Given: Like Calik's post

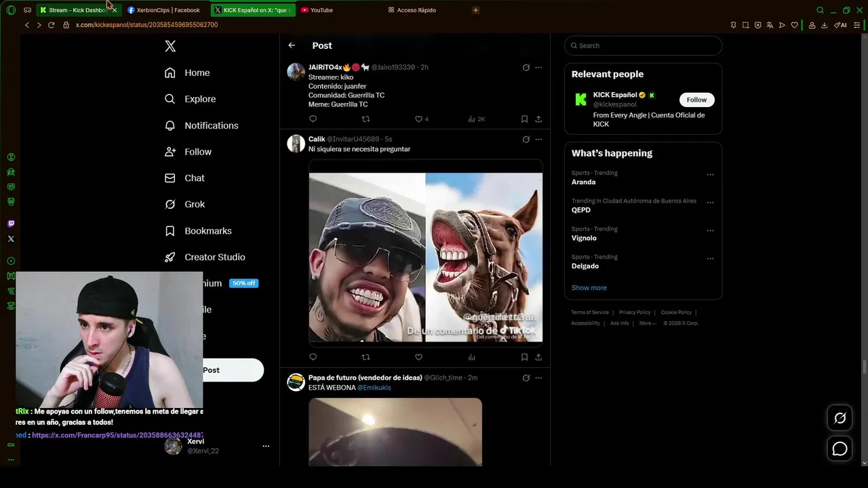Looking at the screenshot, I should click(418, 357).
